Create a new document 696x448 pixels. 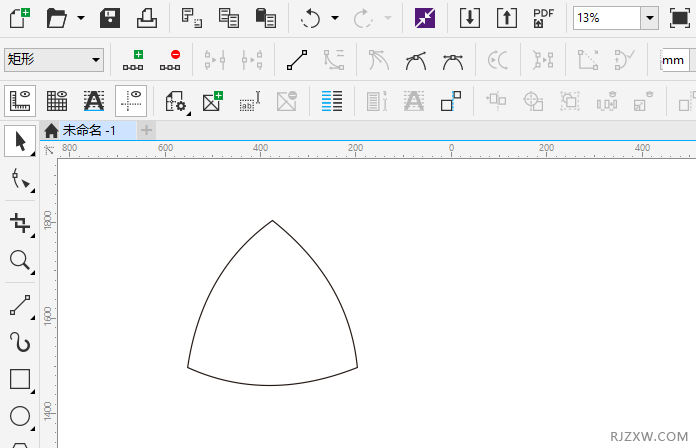point(20,18)
